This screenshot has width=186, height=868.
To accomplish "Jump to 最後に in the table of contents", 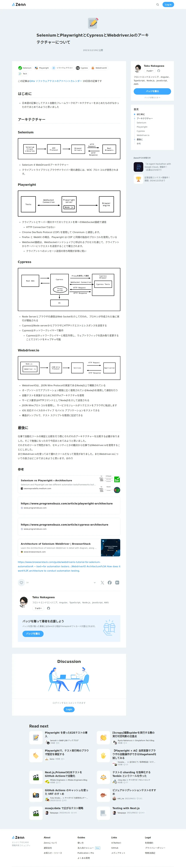I will (x=140, y=139).
